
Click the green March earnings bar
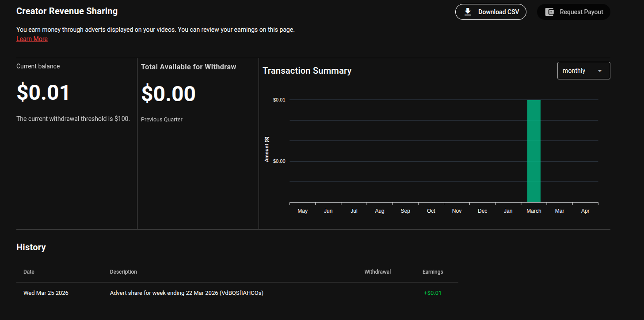533,151
